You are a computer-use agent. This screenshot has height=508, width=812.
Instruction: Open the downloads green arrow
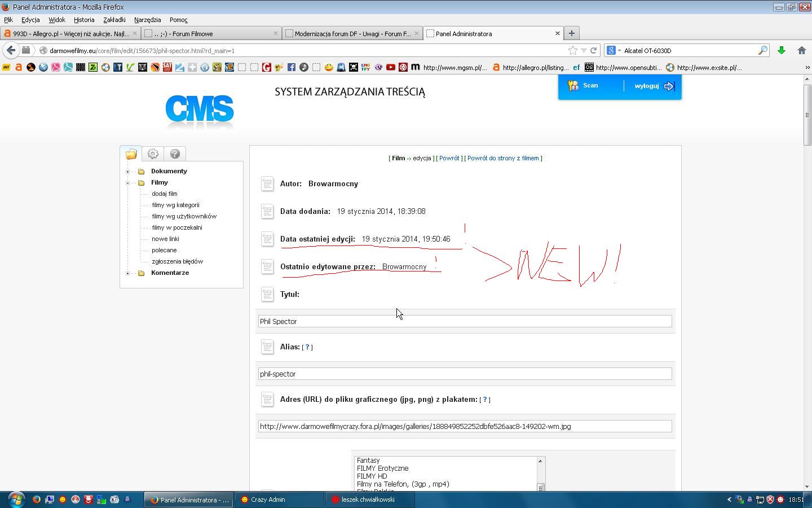click(782, 50)
